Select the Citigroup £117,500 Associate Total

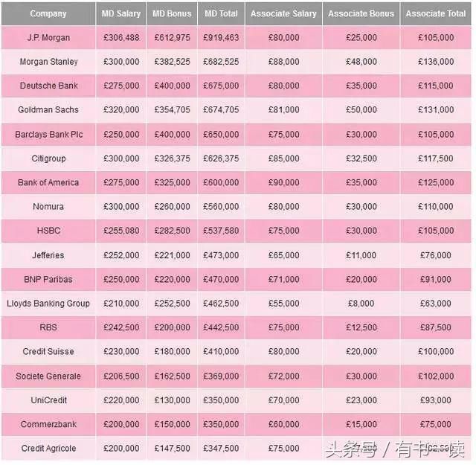[x=436, y=158]
